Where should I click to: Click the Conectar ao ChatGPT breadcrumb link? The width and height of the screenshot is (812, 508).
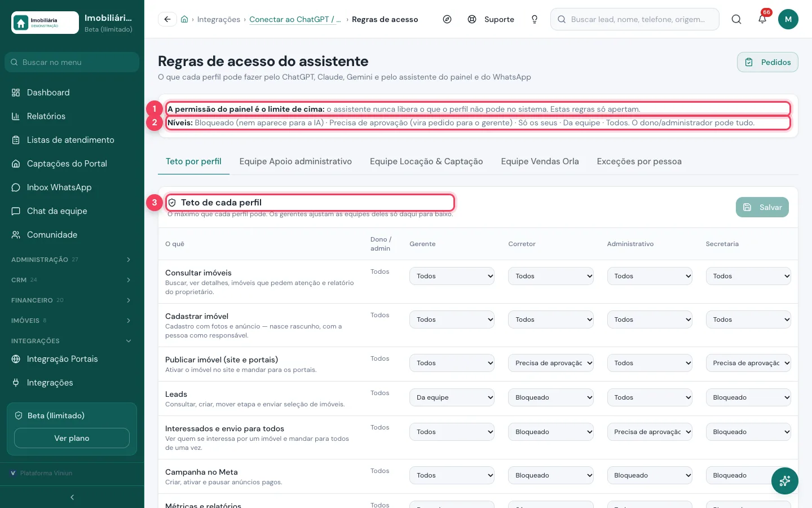click(295, 19)
